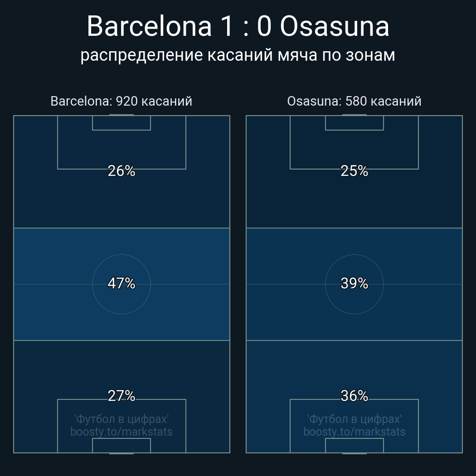Click top six-yard box on Osasuna pitch

[x=354, y=123]
